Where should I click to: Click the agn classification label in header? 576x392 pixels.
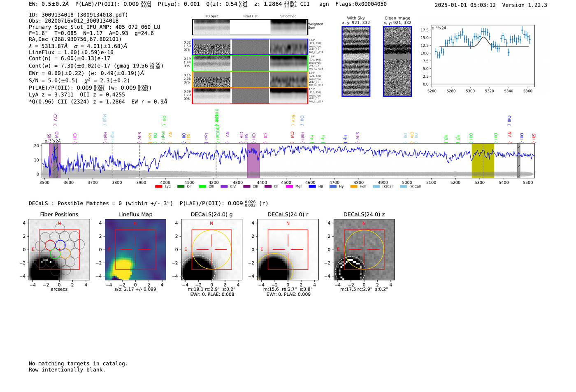click(x=324, y=4)
